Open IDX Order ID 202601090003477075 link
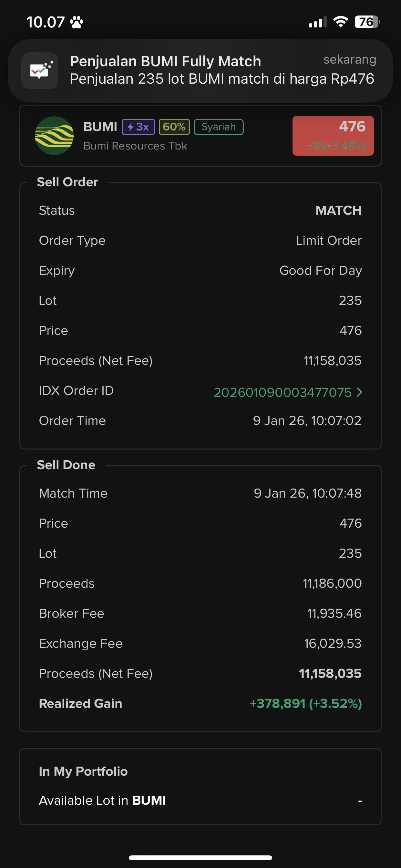Image resolution: width=401 pixels, height=868 pixels. point(283,392)
